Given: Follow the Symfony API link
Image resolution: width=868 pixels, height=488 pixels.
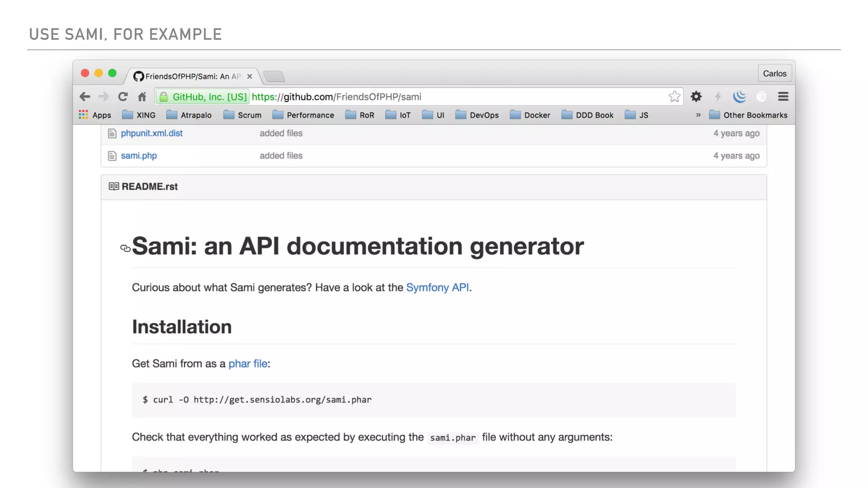Looking at the screenshot, I should (x=437, y=288).
